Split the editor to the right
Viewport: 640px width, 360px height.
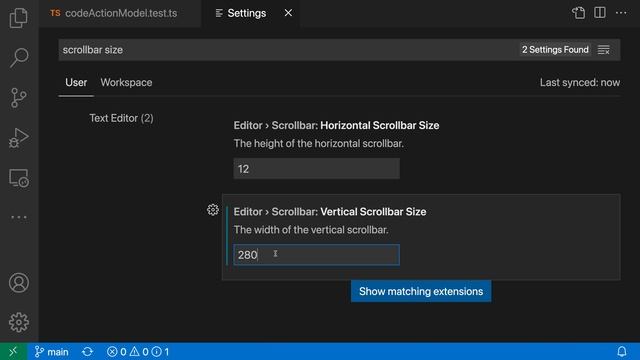click(x=600, y=13)
